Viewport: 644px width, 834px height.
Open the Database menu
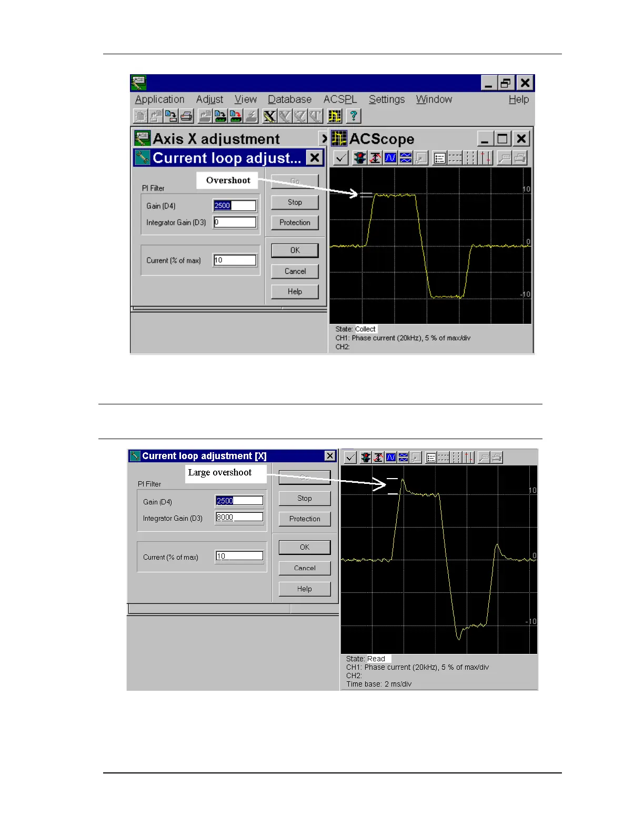[x=289, y=100]
